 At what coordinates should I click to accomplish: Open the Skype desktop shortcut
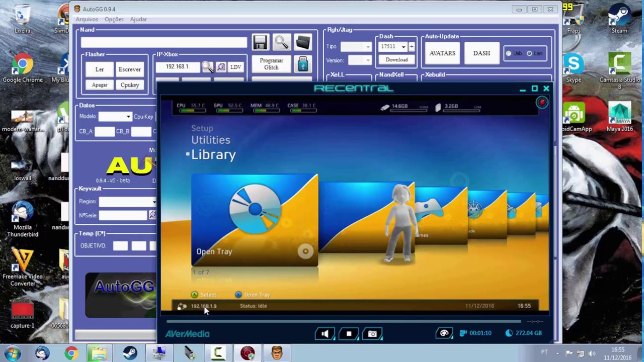574,68
